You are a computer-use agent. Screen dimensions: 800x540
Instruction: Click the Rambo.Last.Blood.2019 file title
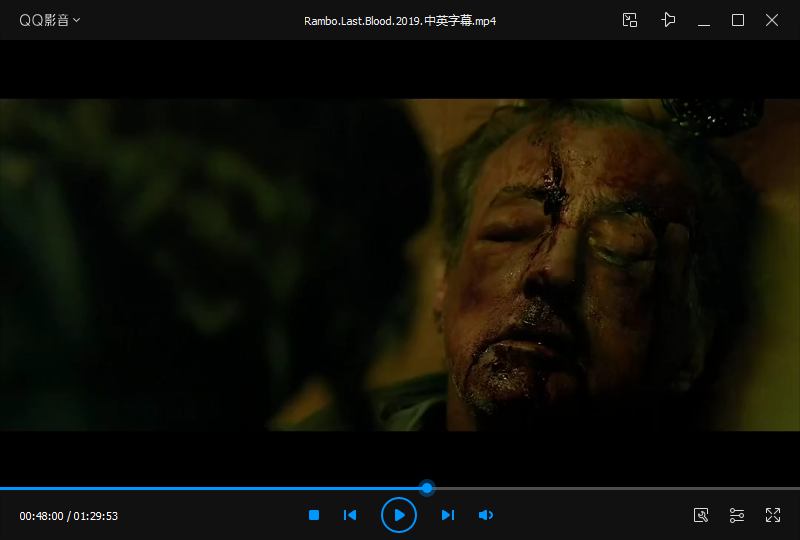click(400, 21)
